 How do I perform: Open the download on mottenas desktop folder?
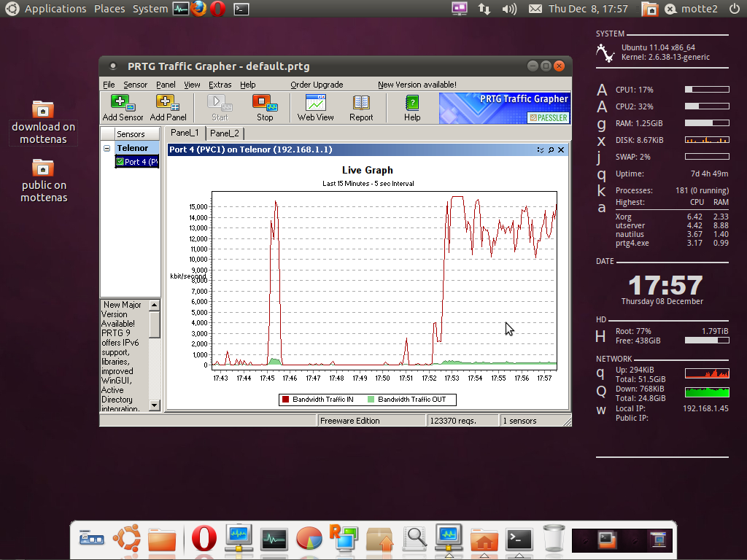tap(43, 122)
